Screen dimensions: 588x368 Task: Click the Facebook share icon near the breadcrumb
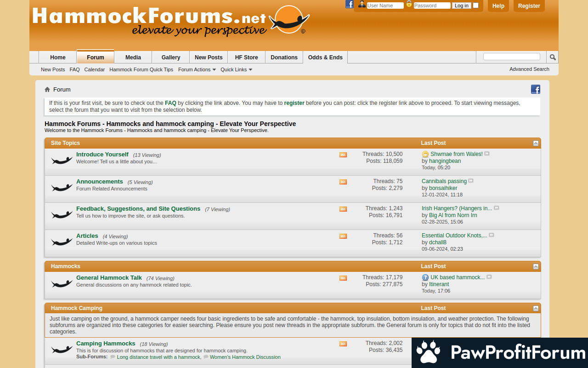click(x=535, y=89)
